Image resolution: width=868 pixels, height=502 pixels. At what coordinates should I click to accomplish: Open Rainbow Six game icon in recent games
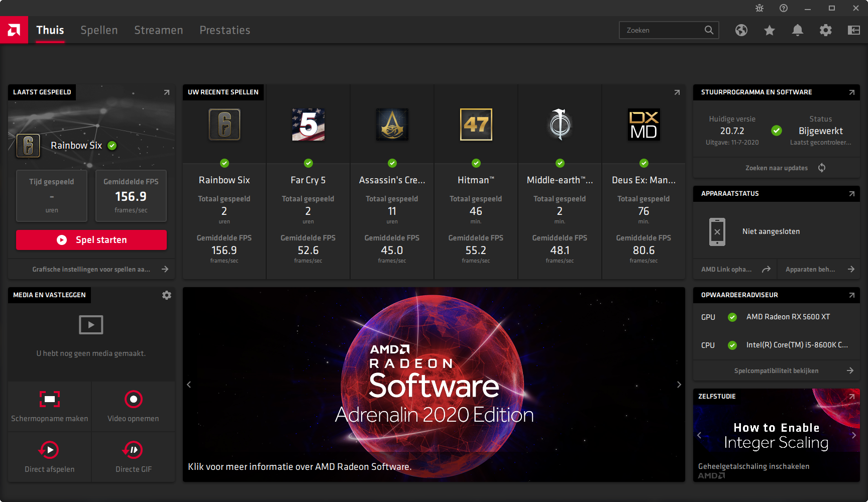[x=225, y=124]
